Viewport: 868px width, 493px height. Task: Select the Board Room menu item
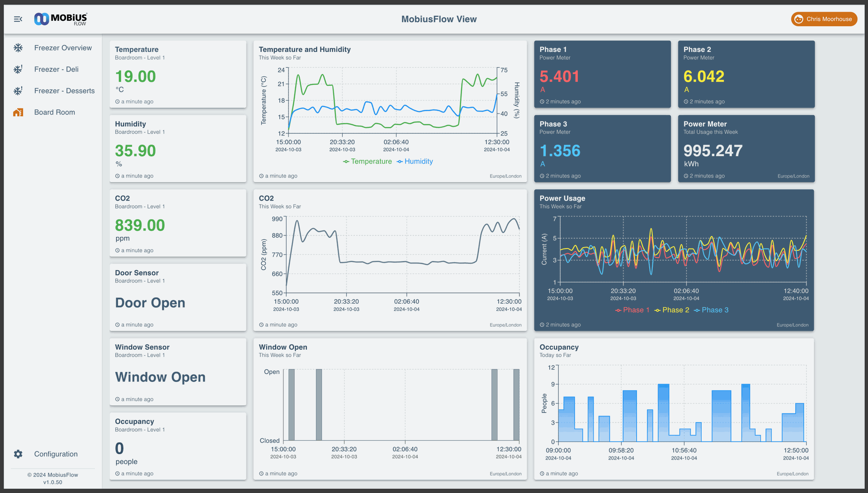(55, 113)
